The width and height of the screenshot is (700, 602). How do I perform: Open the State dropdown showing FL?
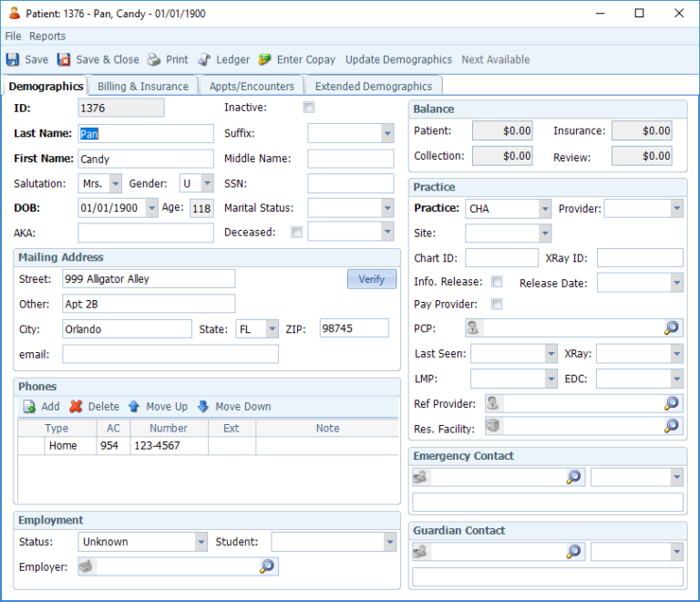click(x=273, y=329)
